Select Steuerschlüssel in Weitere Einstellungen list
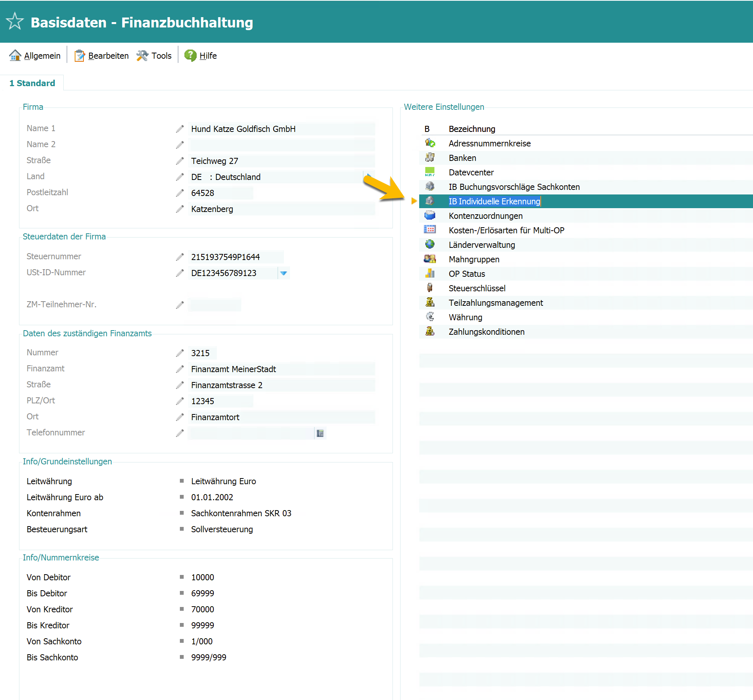The image size is (753, 700). click(x=477, y=288)
